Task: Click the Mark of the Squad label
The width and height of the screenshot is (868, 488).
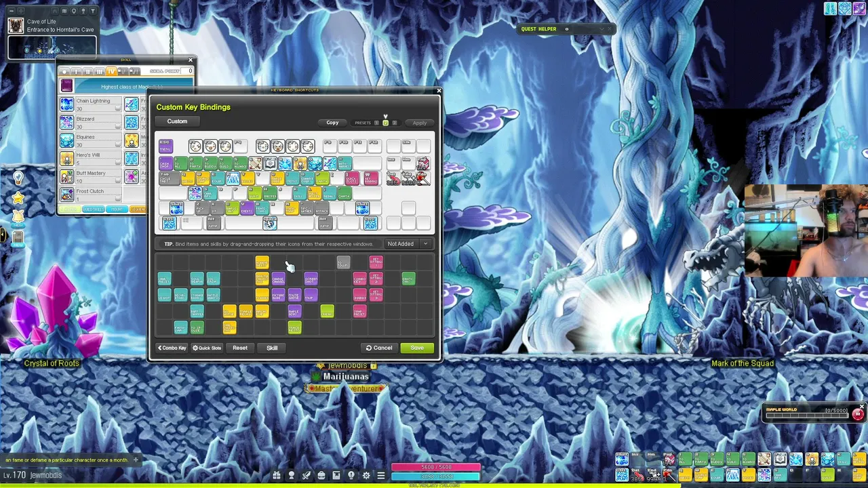Action: (743, 363)
